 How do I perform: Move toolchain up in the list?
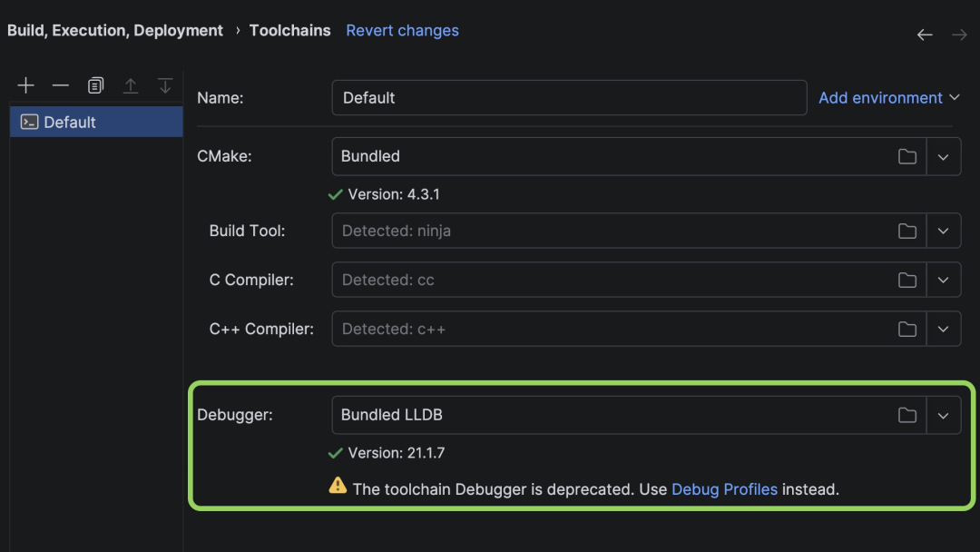[x=131, y=85]
